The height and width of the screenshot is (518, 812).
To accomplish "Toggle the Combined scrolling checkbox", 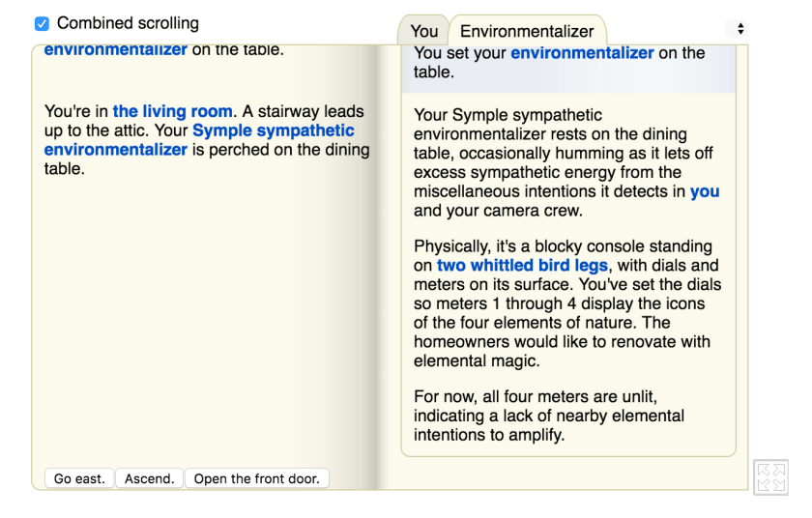I will pyautogui.click(x=42, y=23).
